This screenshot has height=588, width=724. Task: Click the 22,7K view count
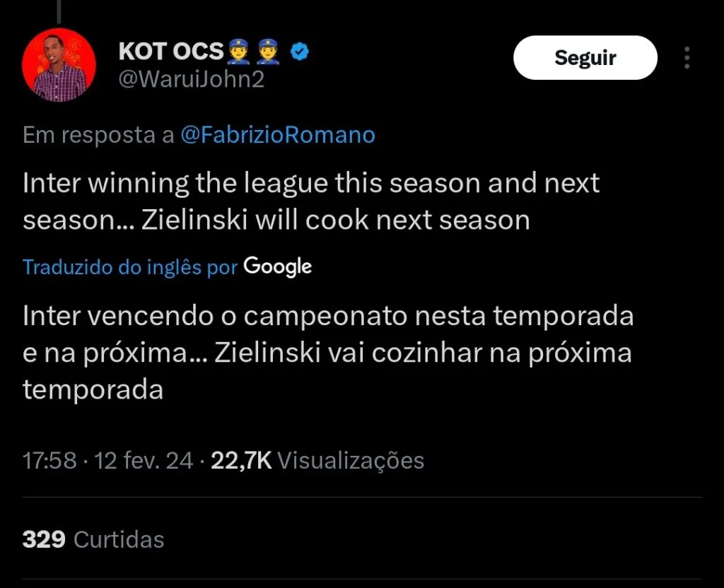(x=241, y=461)
